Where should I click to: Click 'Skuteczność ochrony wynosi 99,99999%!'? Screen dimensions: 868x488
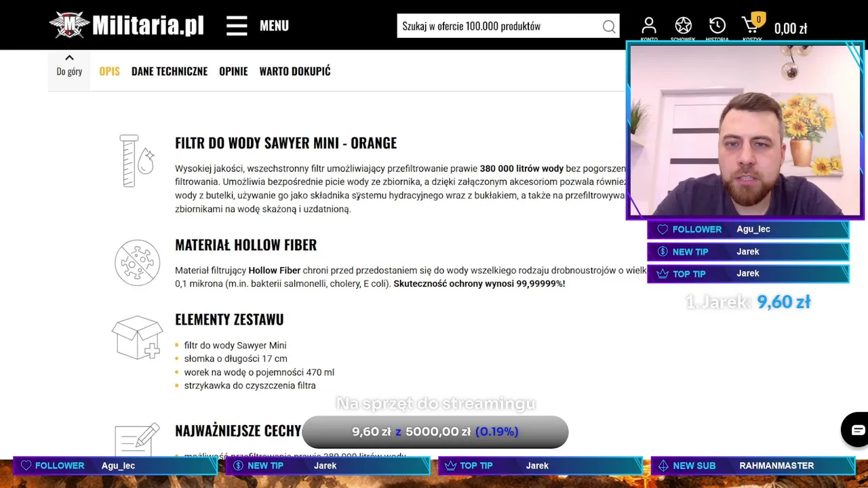click(479, 283)
